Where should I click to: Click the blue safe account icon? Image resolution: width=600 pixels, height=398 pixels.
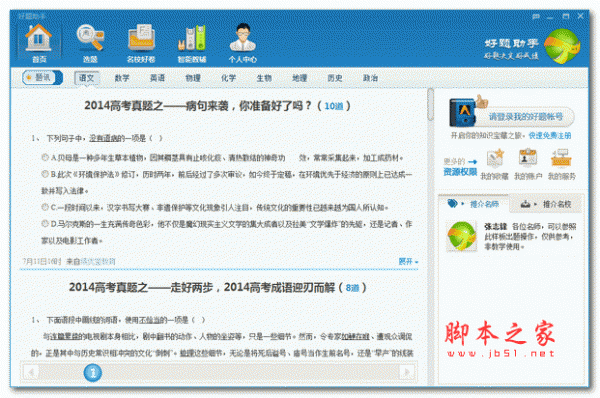tap(462, 112)
